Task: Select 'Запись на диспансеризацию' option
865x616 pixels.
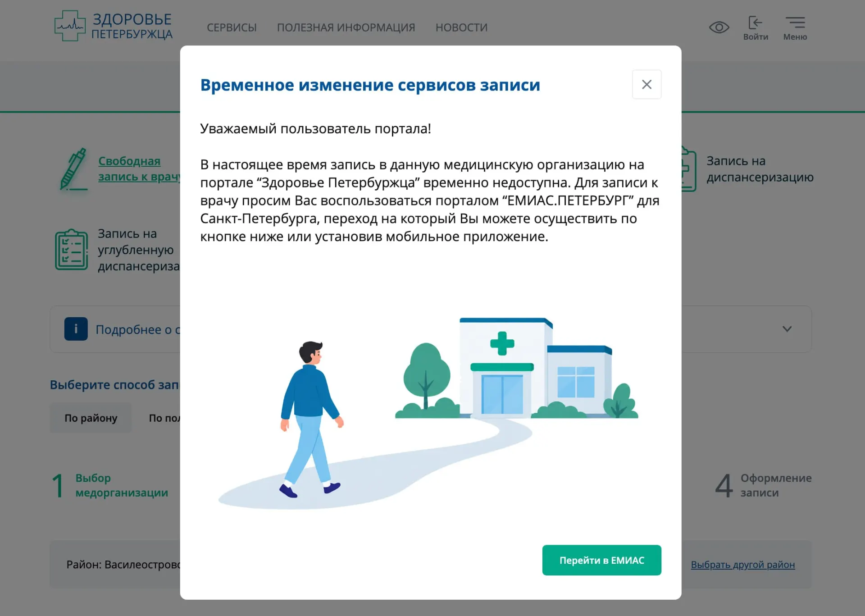Action: click(x=760, y=169)
